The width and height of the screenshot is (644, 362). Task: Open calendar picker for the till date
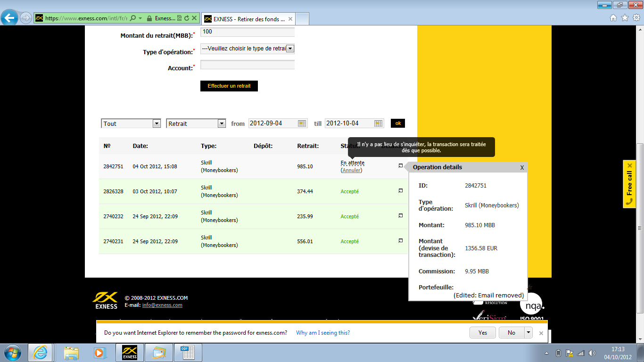[x=379, y=123]
